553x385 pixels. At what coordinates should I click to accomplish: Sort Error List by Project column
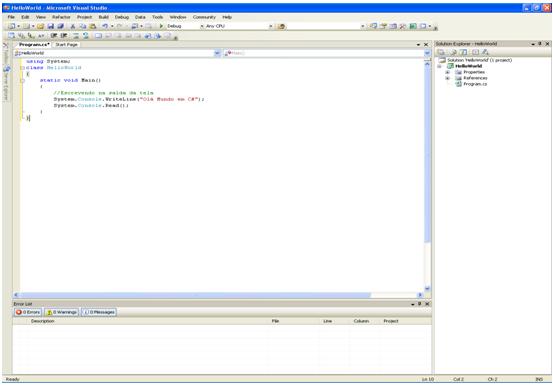tap(391, 321)
